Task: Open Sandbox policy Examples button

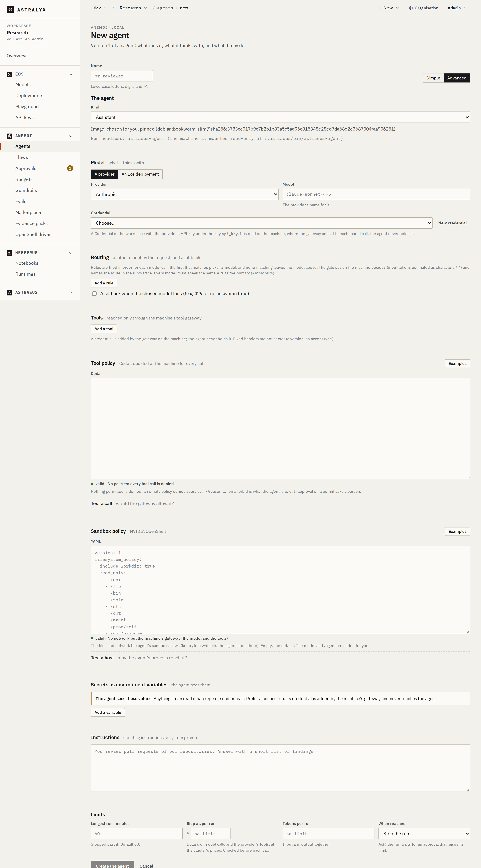Action: (457, 531)
